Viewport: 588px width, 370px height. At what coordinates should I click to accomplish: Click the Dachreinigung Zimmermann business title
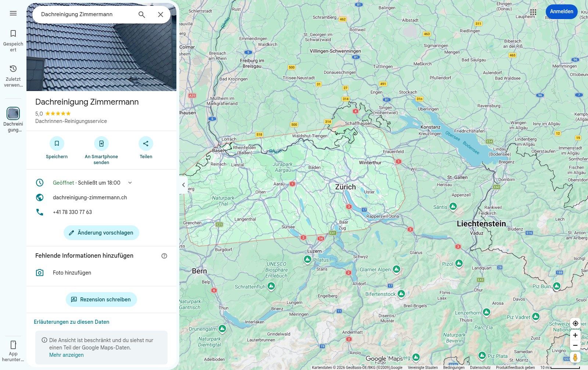(x=87, y=102)
